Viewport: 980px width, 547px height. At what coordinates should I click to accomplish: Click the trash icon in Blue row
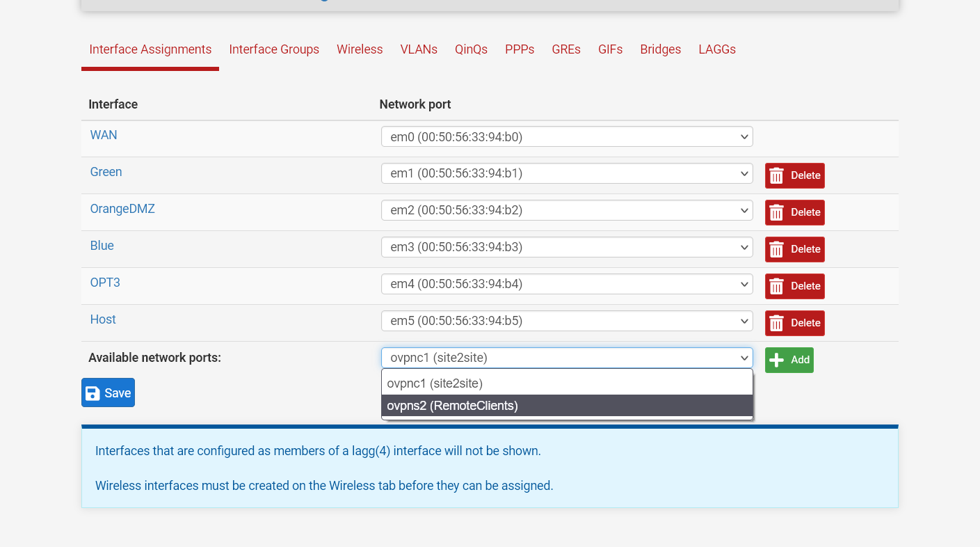click(777, 249)
